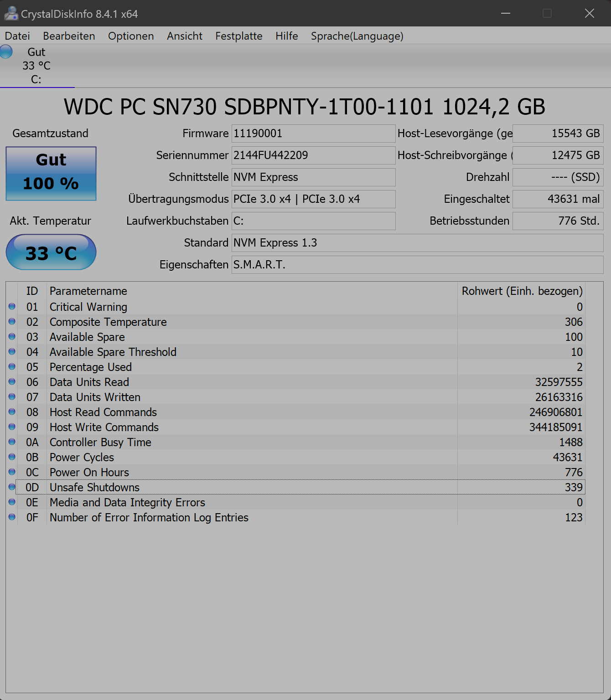Select the Available Spare Threshold parameter name
This screenshot has height=700, width=611.
(113, 352)
